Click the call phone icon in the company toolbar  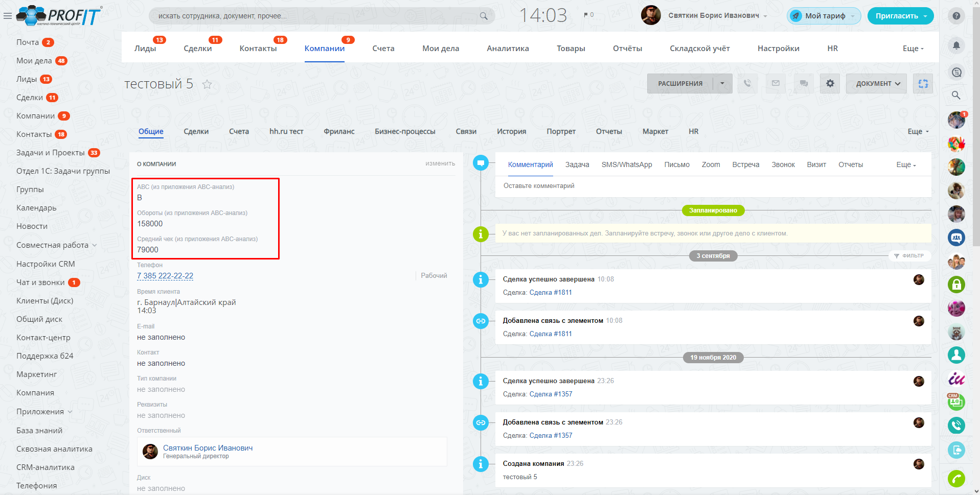(747, 83)
